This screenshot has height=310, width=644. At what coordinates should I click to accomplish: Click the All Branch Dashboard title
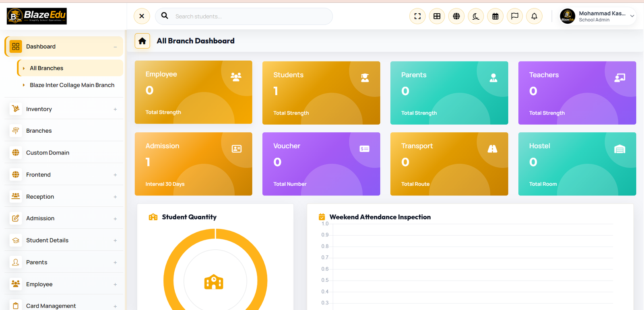[196, 41]
